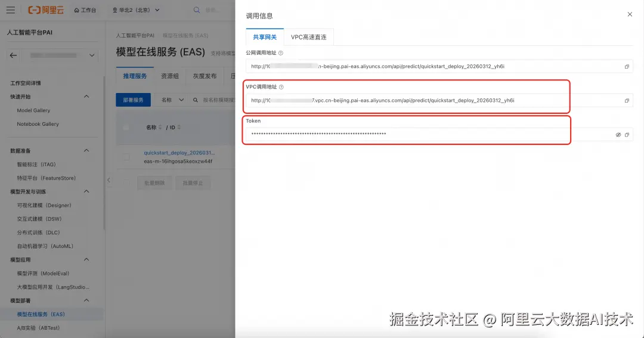
Task: Collapse the 数据准备 section
Action: [86, 151]
